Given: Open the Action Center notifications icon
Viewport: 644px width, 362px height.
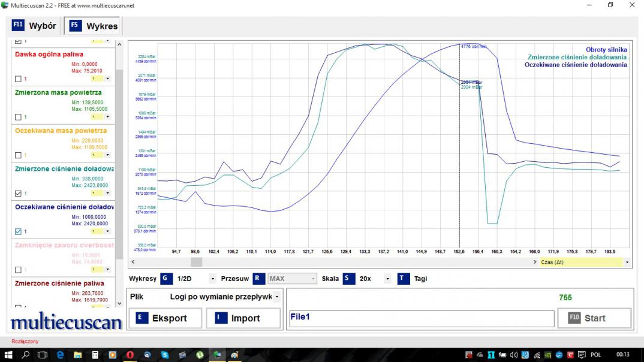Looking at the screenshot, I should click(582, 355).
